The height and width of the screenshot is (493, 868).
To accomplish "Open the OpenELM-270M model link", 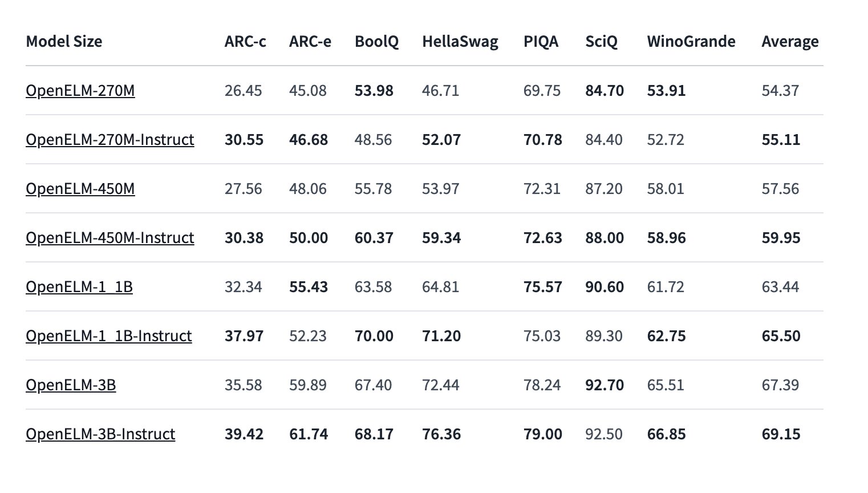I will click(x=80, y=91).
